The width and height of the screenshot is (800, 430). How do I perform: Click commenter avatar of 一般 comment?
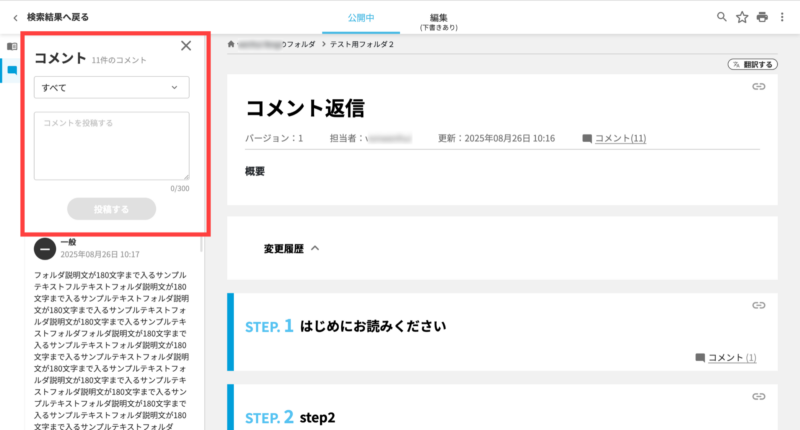tap(45, 249)
